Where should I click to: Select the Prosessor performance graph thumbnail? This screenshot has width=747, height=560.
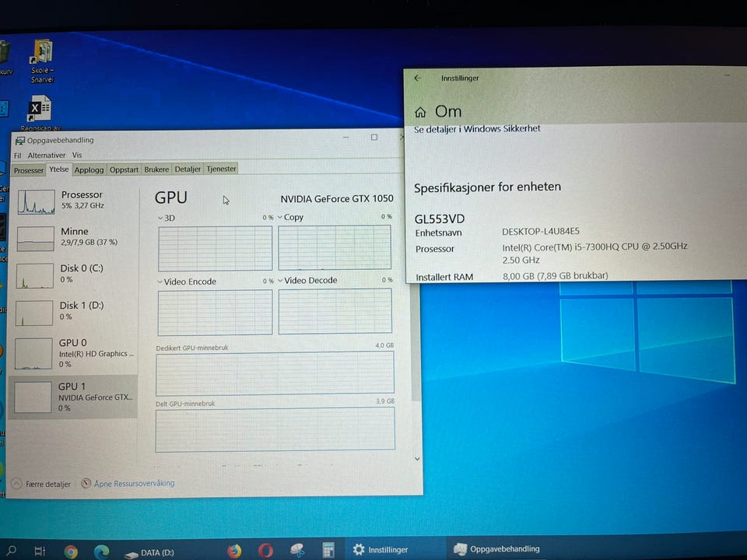click(x=37, y=202)
